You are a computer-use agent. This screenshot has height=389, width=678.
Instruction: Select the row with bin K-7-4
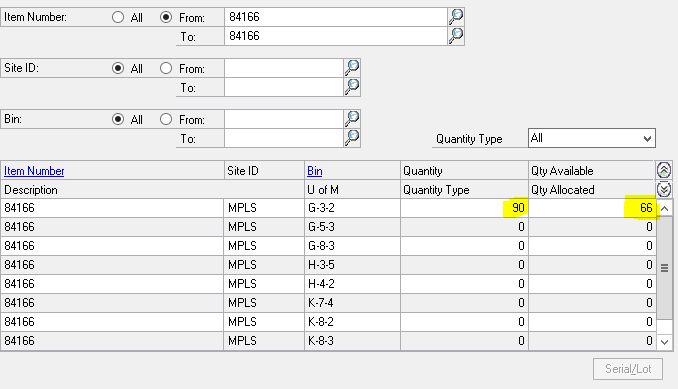[x=329, y=303]
